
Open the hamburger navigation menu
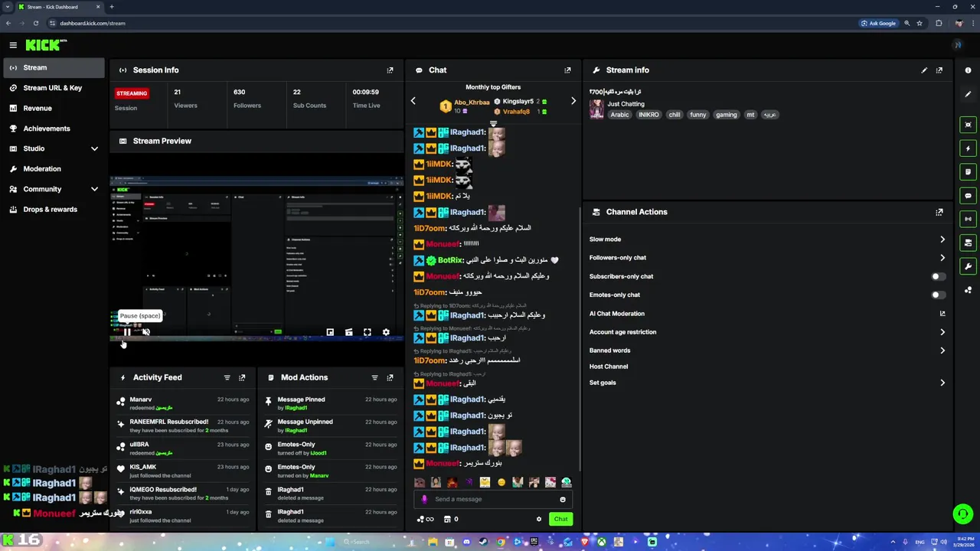(13, 45)
